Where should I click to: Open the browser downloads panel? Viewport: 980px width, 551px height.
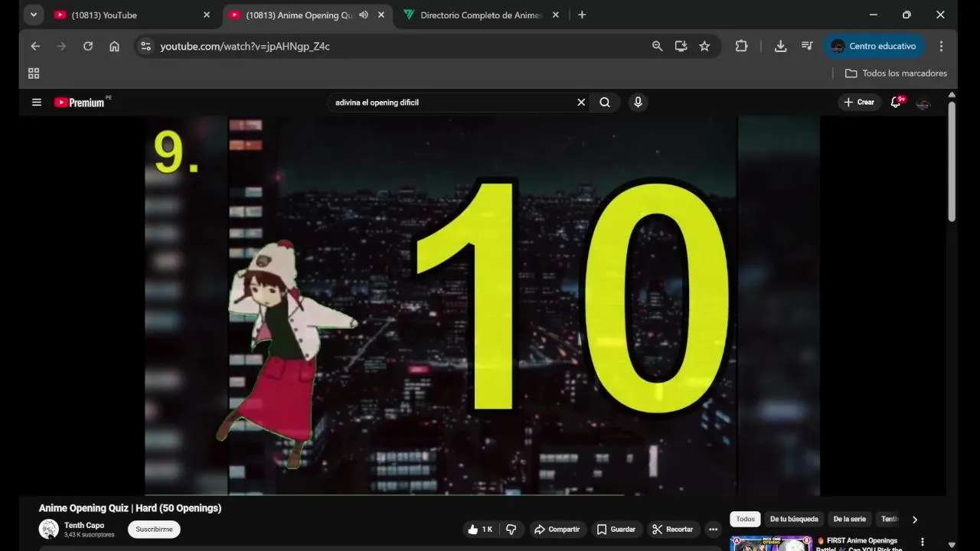(x=780, y=46)
